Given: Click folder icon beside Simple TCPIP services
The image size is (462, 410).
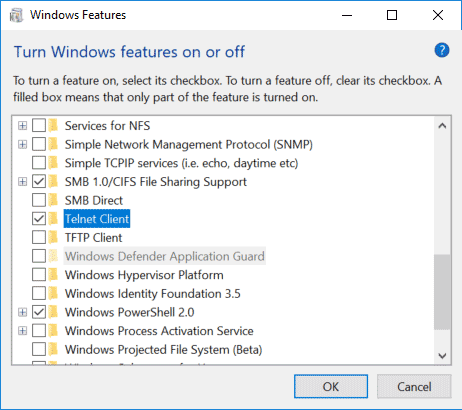Looking at the screenshot, I should tap(53, 163).
